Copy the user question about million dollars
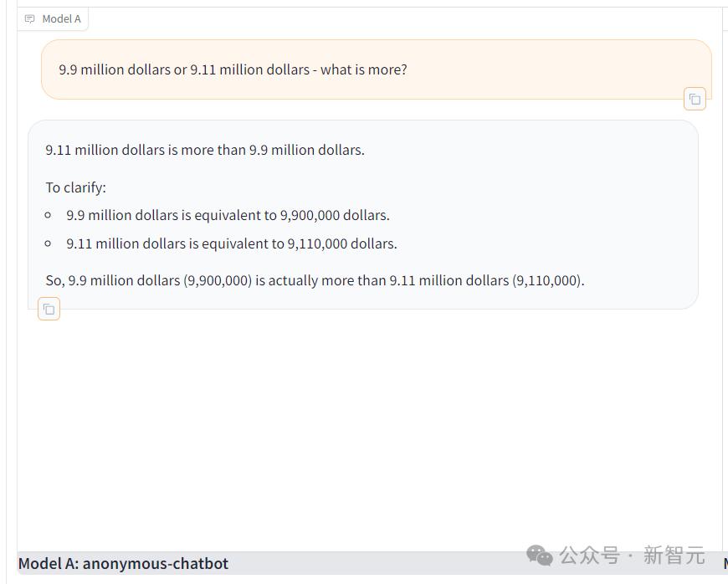The image size is (728, 584). point(695,99)
